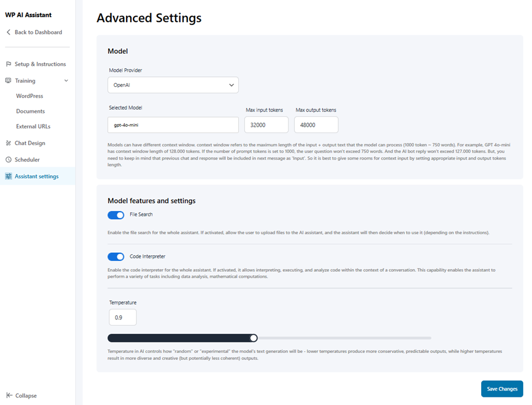Click the flag icon beside Setup & Instructions

point(9,64)
